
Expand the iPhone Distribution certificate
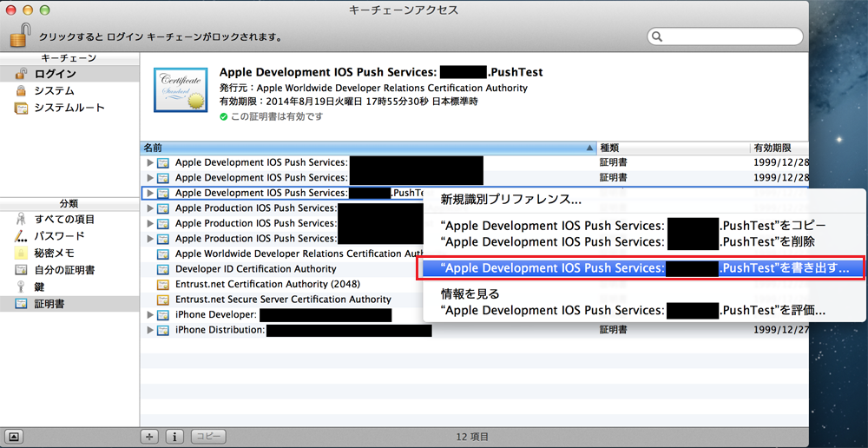(x=150, y=330)
